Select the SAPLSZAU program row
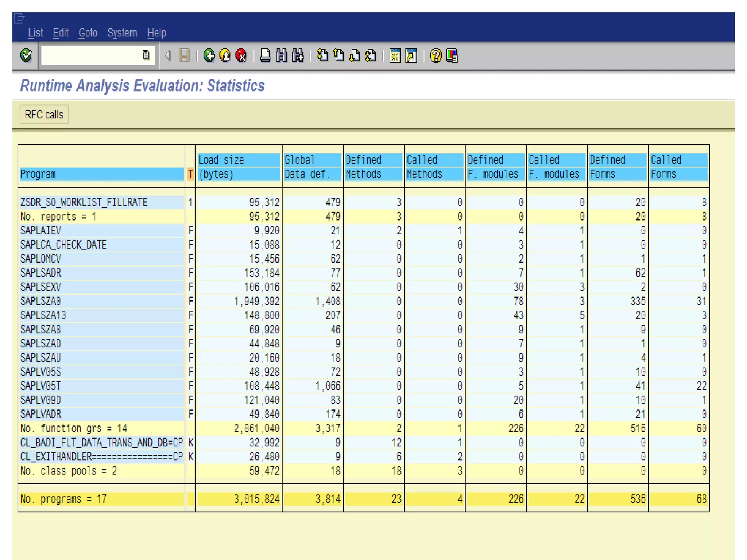This screenshot has width=747, height=560. (x=363, y=358)
